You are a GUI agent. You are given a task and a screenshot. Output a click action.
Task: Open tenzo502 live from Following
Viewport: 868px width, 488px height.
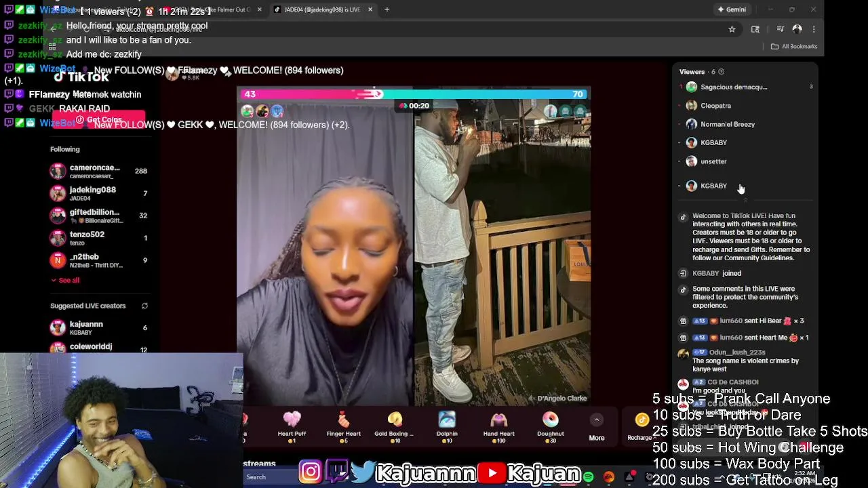pos(98,238)
